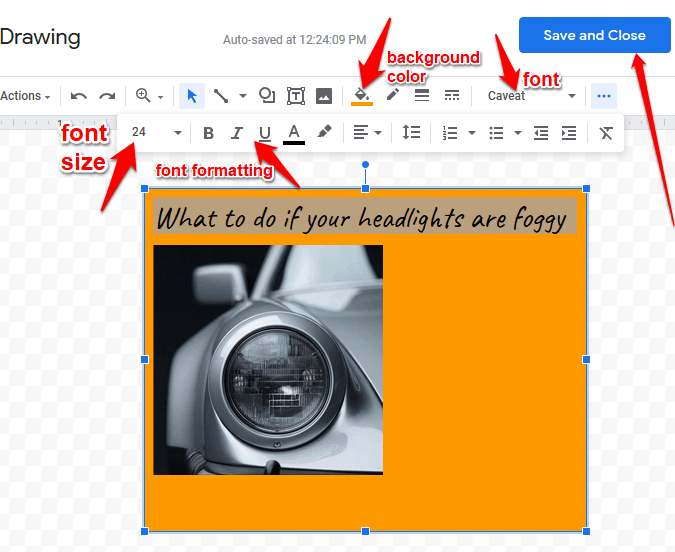Toggle Bold formatting

tap(208, 133)
